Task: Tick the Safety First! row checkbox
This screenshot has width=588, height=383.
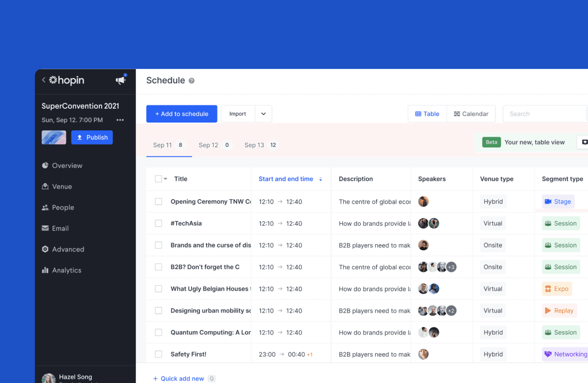Action: pyautogui.click(x=158, y=354)
